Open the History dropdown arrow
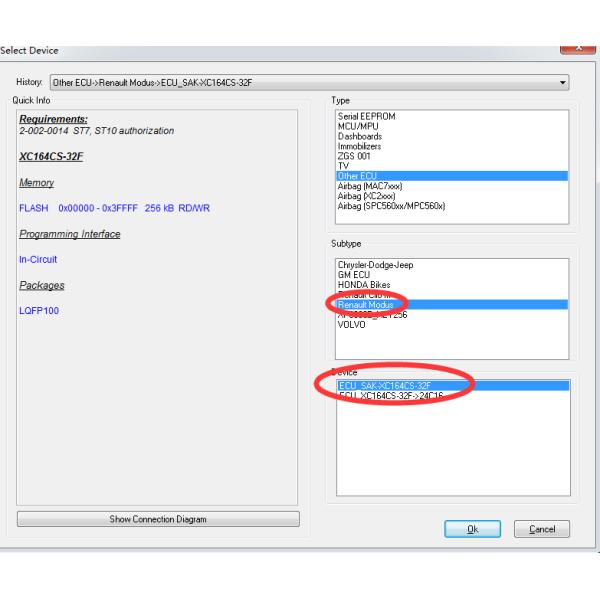 coord(563,81)
